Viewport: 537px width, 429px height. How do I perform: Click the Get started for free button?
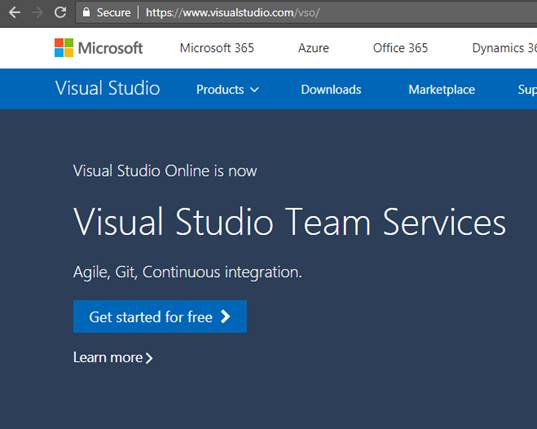coord(160,316)
